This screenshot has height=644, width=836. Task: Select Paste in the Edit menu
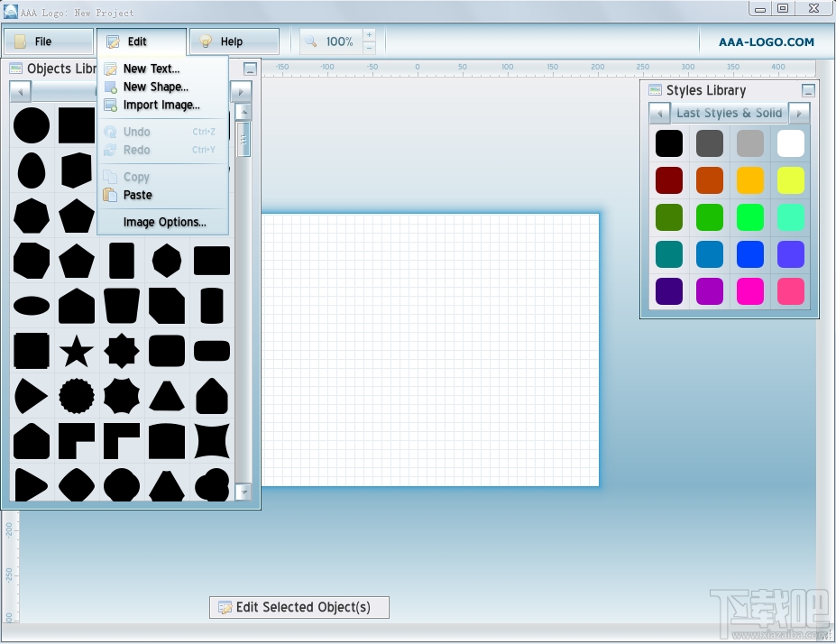pyautogui.click(x=162, y=195)
